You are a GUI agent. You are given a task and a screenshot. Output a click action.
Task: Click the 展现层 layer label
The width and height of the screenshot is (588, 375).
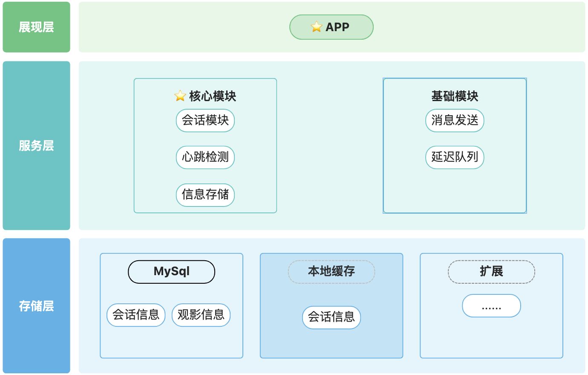click(36, 27)
